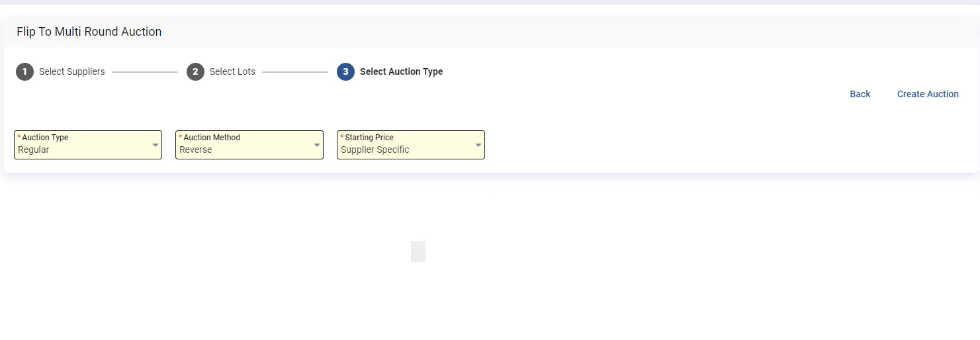
Task: Click the 'Regular' value in Auction Type
Action: tap(34, 149)
